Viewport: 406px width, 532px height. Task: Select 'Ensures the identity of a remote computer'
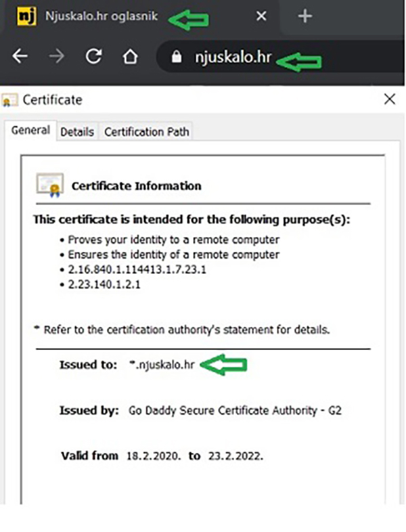coord(174,254)
